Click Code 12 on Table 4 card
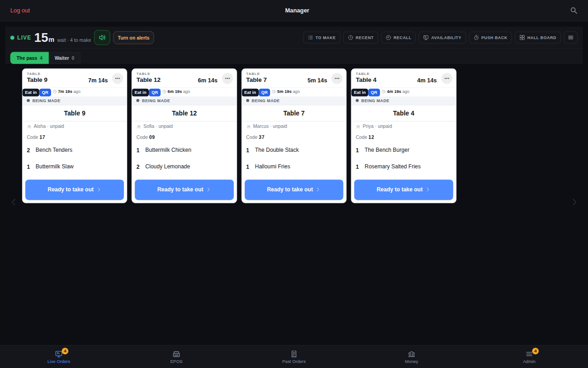 (365, 137)
